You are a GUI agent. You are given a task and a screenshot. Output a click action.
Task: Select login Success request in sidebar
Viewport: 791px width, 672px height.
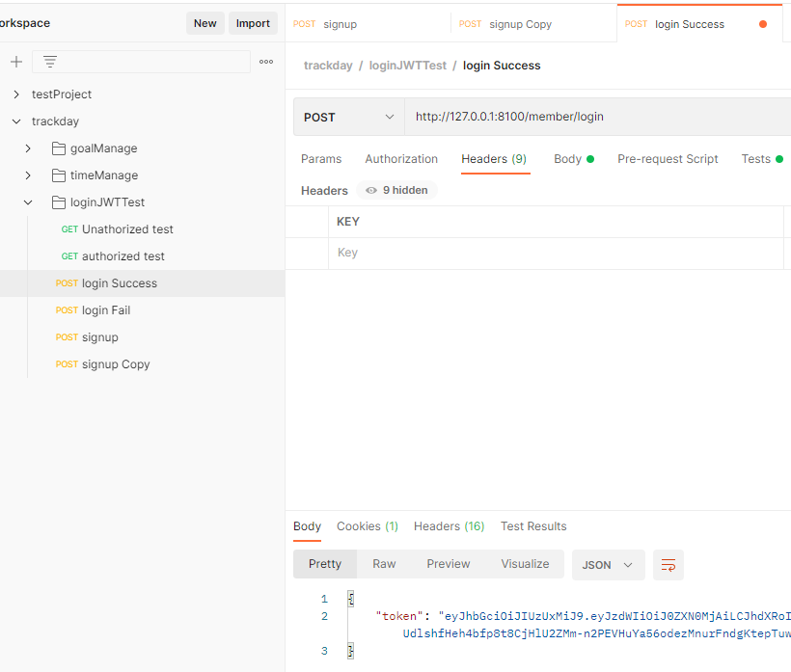click(x=142, y=283)
